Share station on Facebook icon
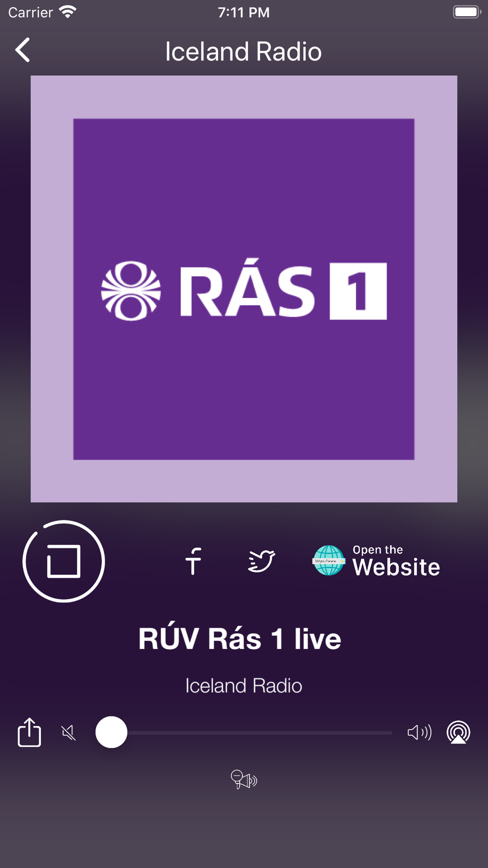This screenshot has height=868, width=488. click(194, 561)
